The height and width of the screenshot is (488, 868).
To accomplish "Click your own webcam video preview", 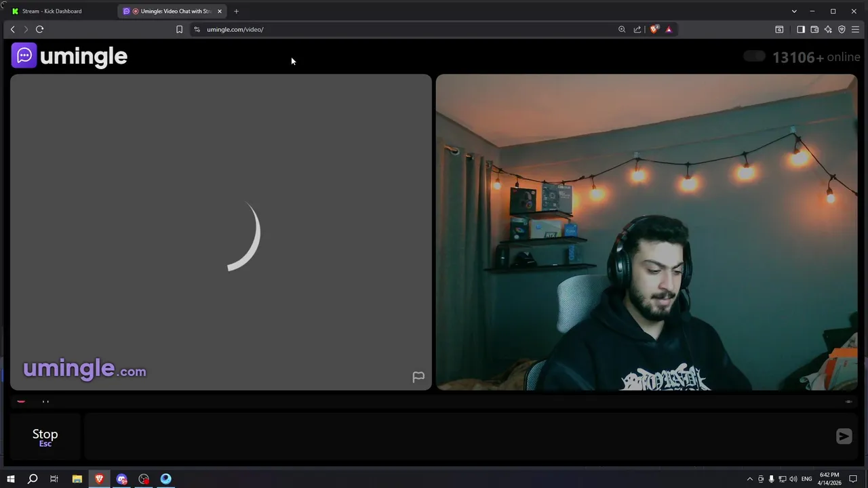I will [646, 232].
